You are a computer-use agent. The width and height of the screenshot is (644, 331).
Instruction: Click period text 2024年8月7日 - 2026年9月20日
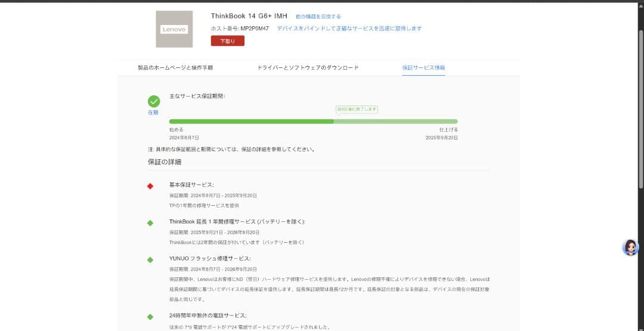click(x=224, y=270)
